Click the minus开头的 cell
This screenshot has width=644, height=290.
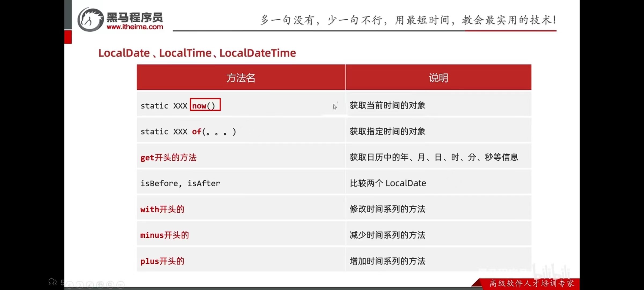pos(164,235)
